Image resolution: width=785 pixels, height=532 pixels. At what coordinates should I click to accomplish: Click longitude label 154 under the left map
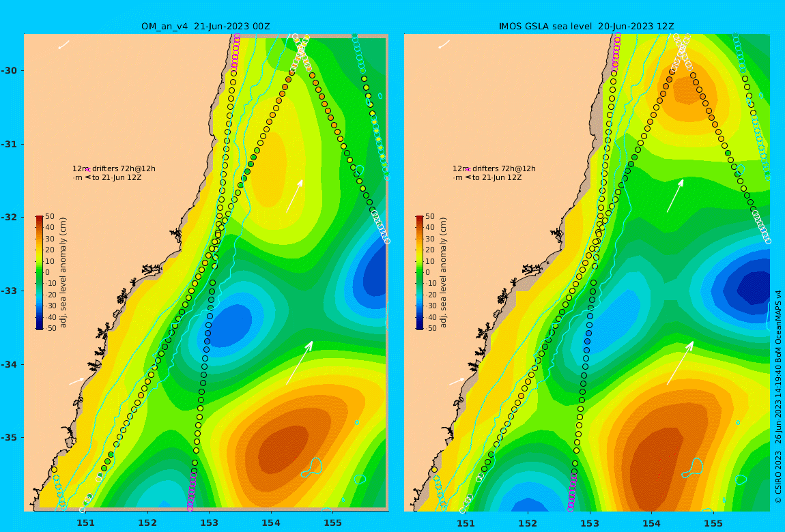[x=271, y=523]
